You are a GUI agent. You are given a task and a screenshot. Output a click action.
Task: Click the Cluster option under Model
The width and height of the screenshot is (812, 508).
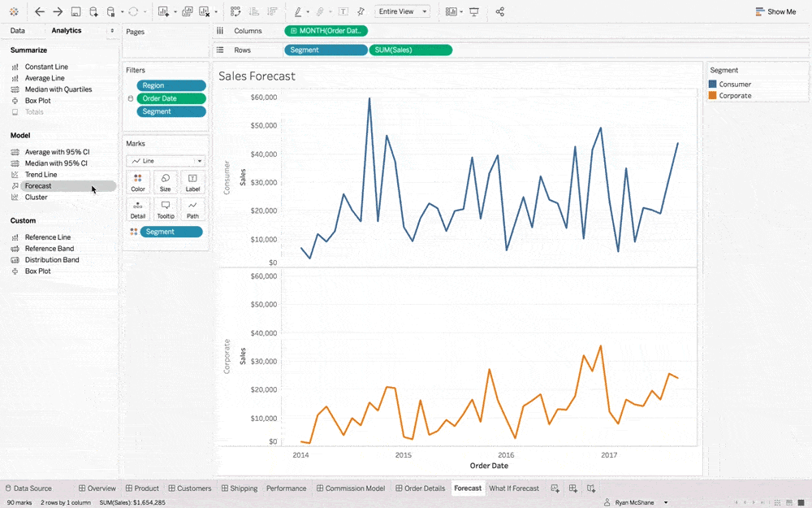tap(35, 197)
